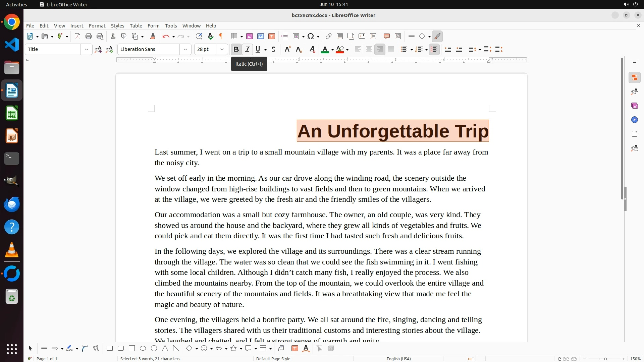This screenshot has height=362, width=644.
Task: Click the Clone Formatting paintbrush icon
Action: click(x=153, y=37)
